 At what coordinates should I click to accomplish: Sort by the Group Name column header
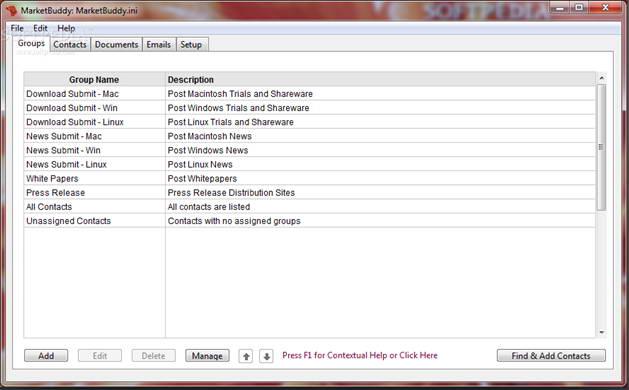point(94,79)
